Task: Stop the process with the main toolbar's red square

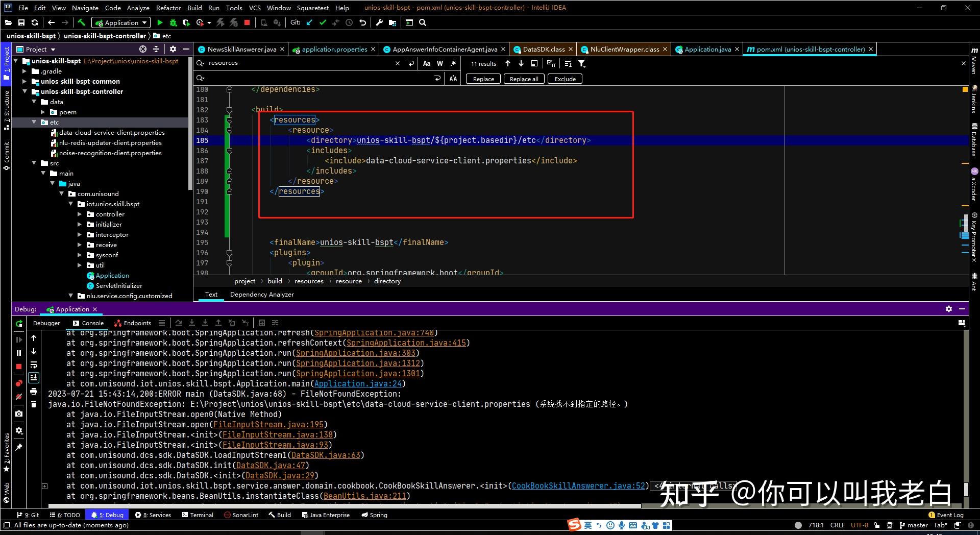Action: coord(247,22)
